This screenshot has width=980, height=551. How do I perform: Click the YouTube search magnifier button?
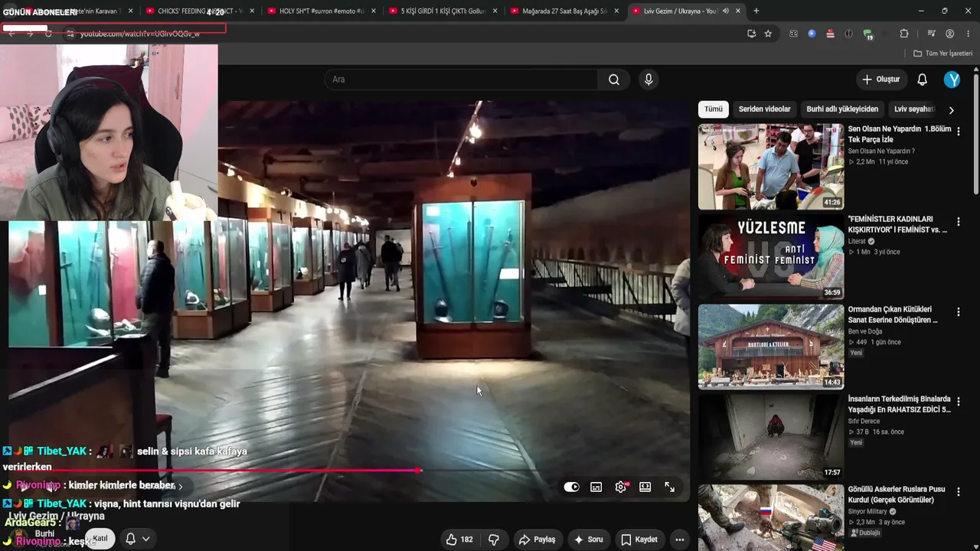click(x=614, y=80)
